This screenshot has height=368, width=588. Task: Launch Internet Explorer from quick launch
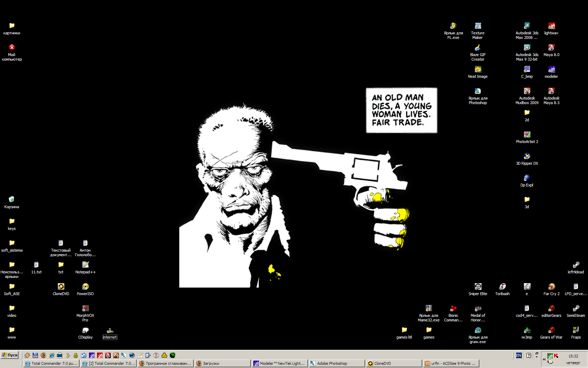coord(52,355)
